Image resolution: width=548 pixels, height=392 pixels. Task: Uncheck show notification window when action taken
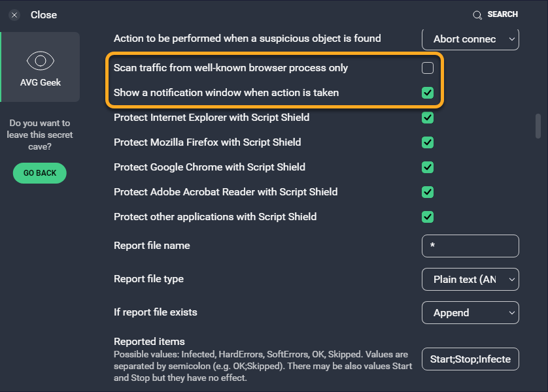[428, 93]
